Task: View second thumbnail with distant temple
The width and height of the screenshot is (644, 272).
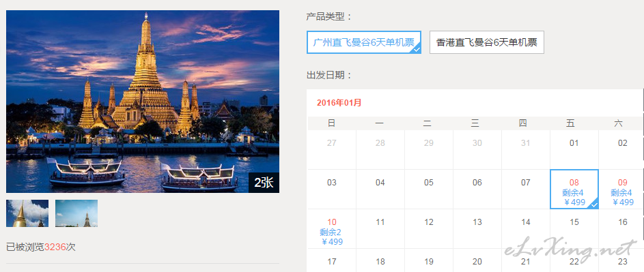Action: [76, 213]
